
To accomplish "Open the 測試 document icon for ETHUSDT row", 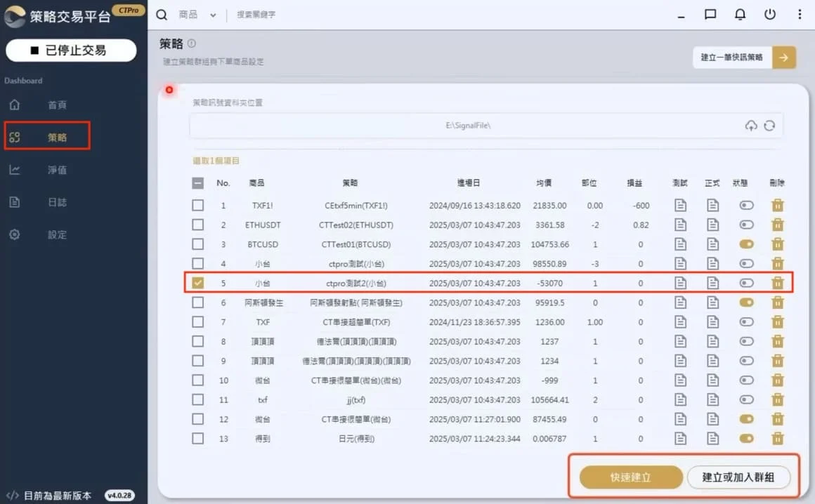I will pos(679,225).
